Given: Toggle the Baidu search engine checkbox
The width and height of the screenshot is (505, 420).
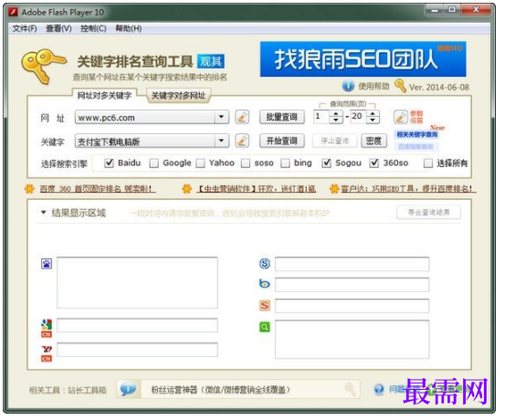Looking at the screenshot, I should coord(109,163).
